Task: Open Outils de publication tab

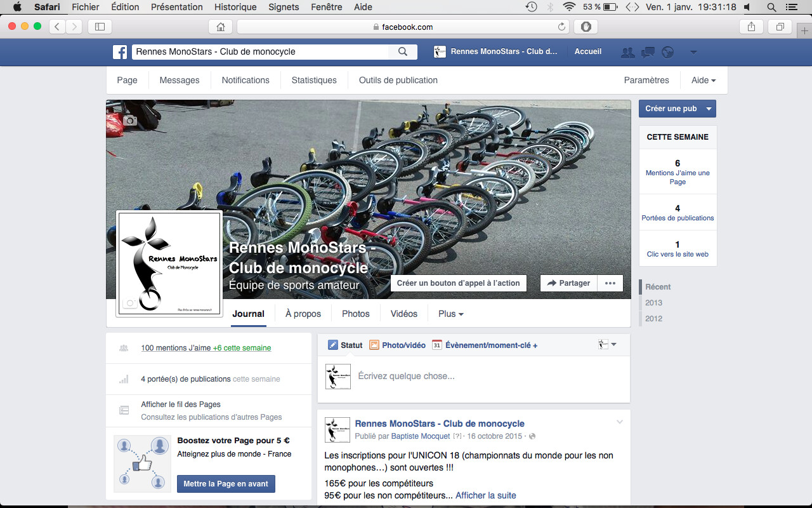Action: tap(398, 80)
